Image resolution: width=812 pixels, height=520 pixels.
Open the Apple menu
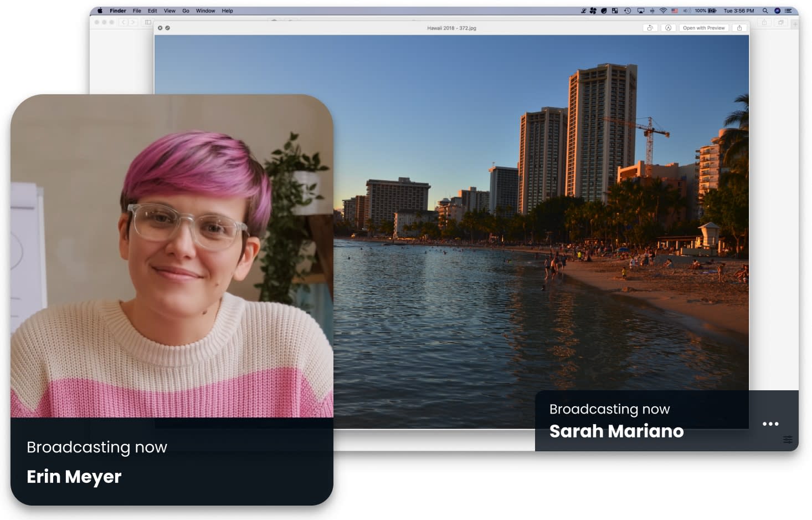(x=100, y=11)
